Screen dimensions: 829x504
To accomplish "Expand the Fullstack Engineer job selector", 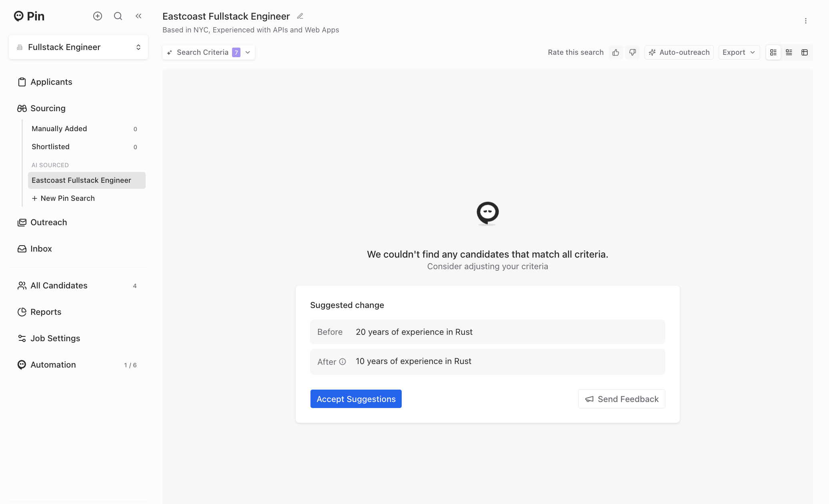I will click(x=78, y=47).
